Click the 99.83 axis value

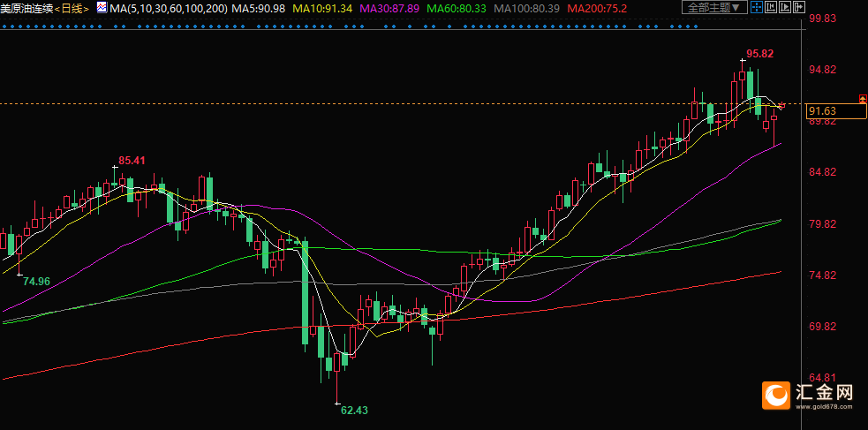pos(823,19)
